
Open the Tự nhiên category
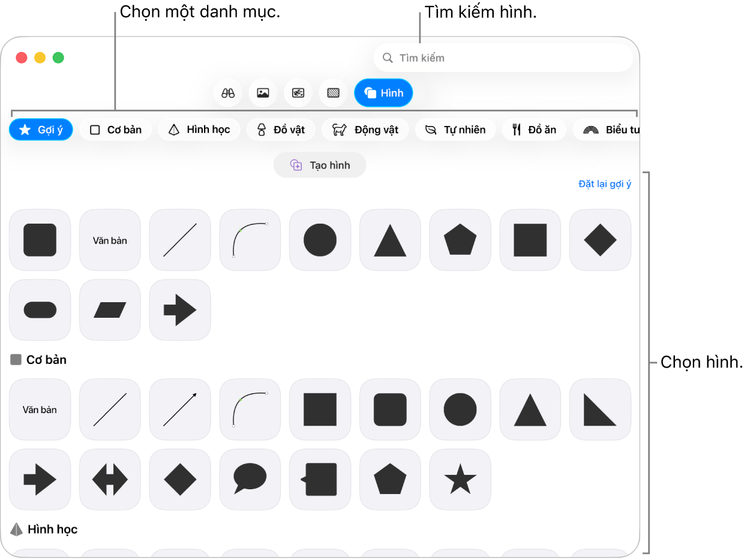click(x=455, y=130)
